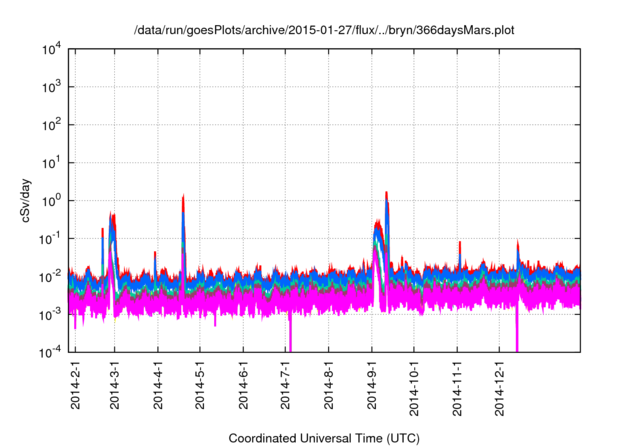Click the 10^3 y-axis tick label
Viewport: 640px width, 448px height.
point(52,87)
